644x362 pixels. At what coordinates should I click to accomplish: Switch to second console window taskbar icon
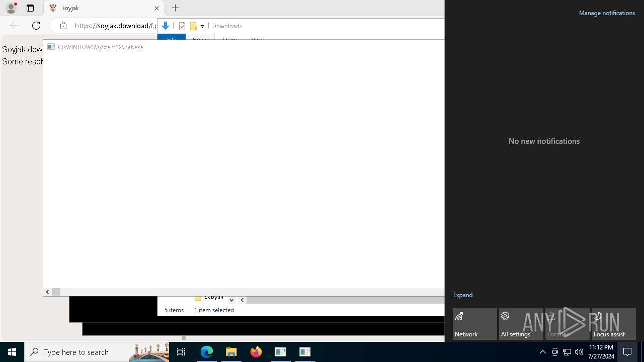[305, 352]
